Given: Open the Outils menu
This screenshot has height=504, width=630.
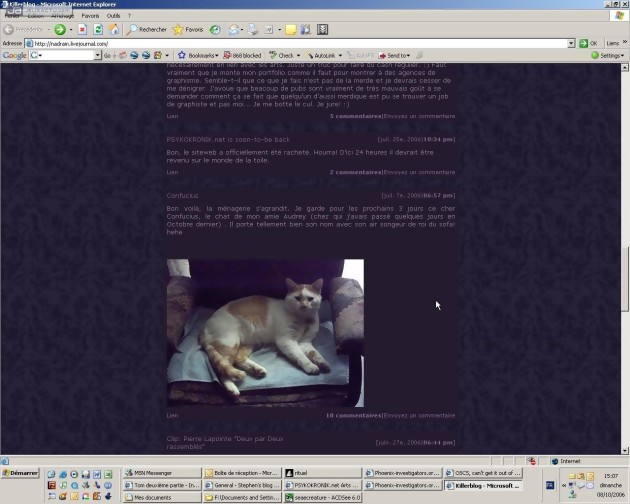Looking at the screenshot, I should coord(113,16).
